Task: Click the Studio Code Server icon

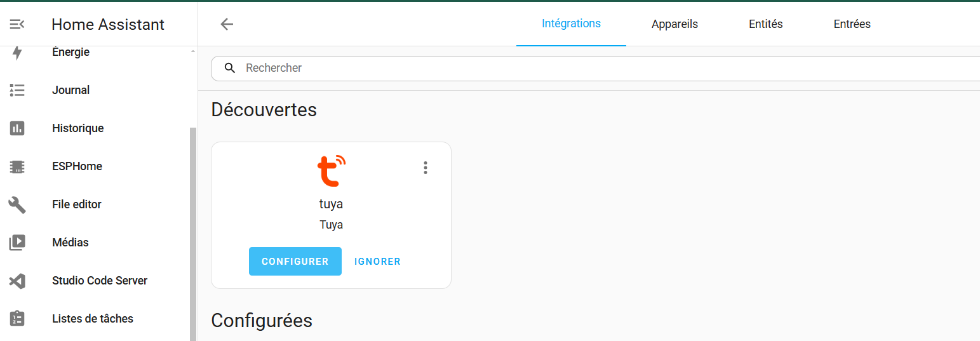Action: point(17,281)
